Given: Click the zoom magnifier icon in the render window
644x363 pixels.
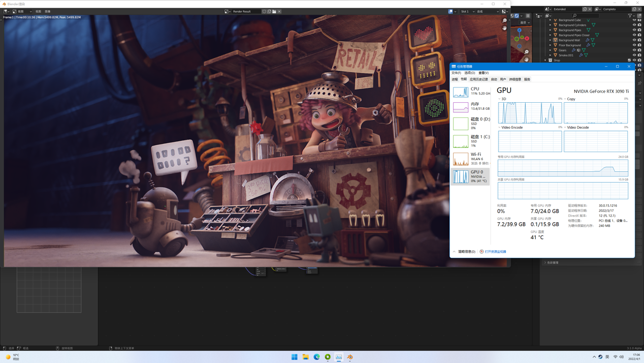Looking at the screenshot, I should click(504, 21).
